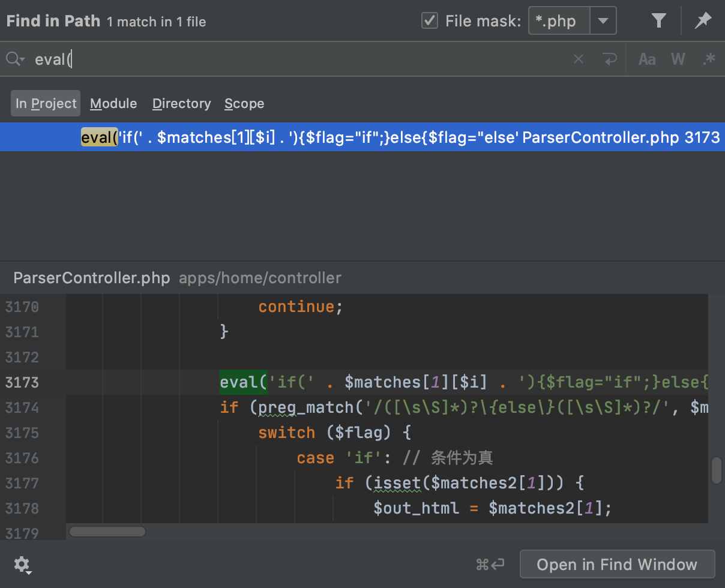This screenshot has height=588, width=725.
Task: Expand the File mask dropdown arrow
Action: [x=603, y=22]
